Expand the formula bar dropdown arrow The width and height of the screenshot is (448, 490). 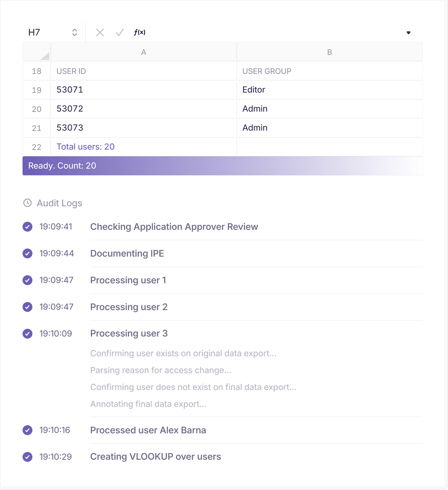pyautogui.click(x=409, y=33)
